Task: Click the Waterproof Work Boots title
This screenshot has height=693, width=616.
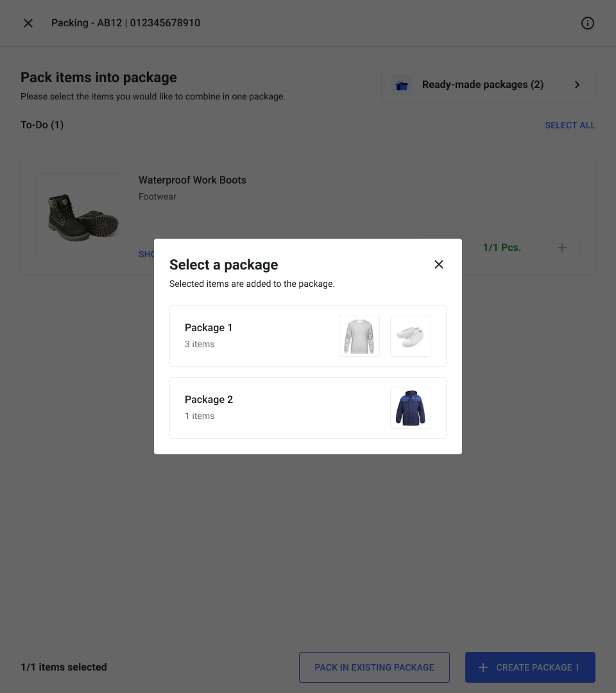Action: tap(193, 180)
